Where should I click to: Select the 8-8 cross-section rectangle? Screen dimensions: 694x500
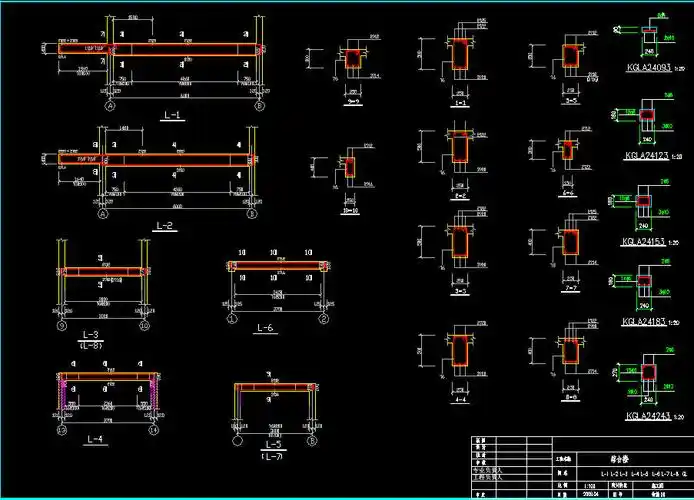click(570, 352)
